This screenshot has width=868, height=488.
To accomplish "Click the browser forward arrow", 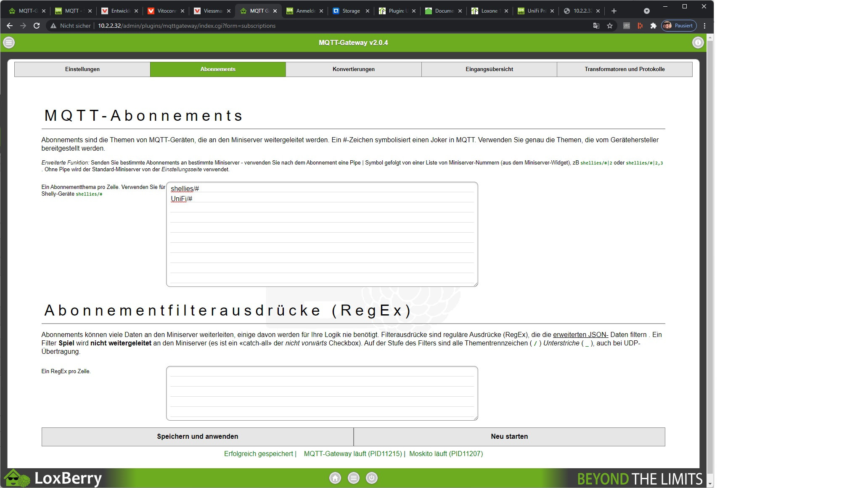I will (23, 26).
